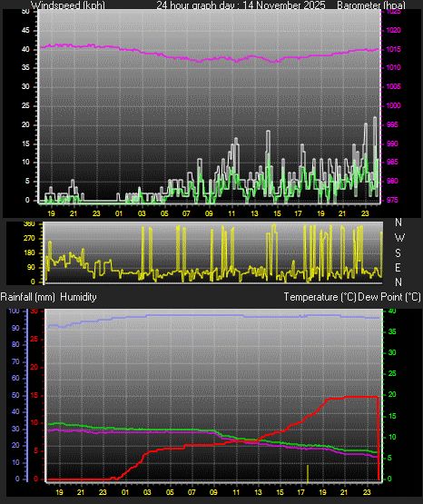Image resolution: width=423 pixels, height=504 pixels.
Task: Click the 1010 value on barometer axis
Action: [x=393, y=67]
